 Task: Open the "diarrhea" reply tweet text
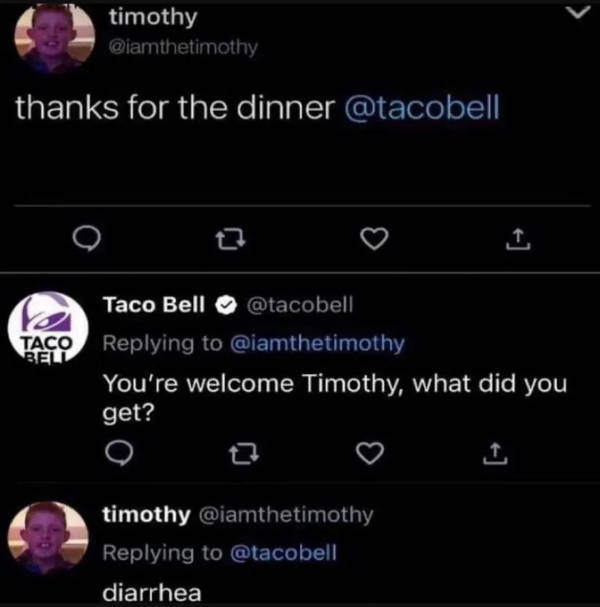pyautogui.click(x=151, y=591)
